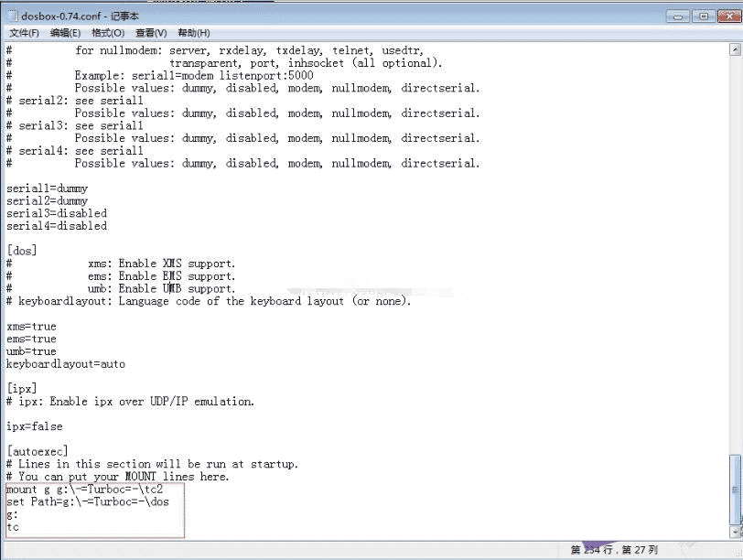Click the comment '# serial2: see serial1'
This screenshot has width=743, height=560.
click(75, 101)
